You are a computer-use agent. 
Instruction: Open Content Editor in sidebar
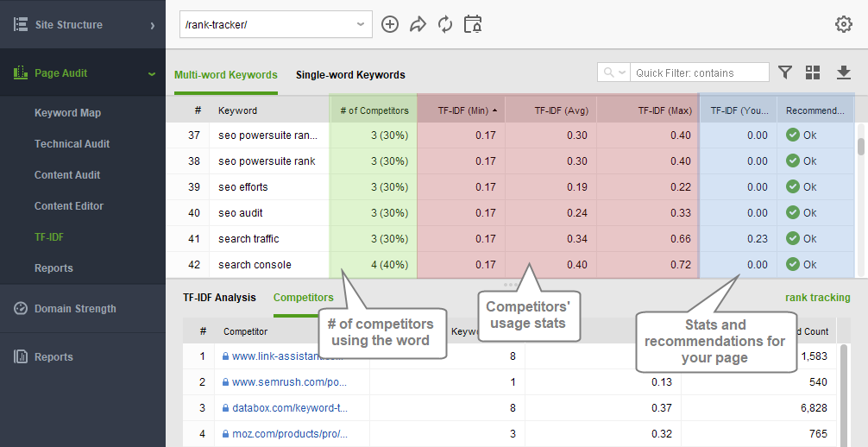point(69,206)
